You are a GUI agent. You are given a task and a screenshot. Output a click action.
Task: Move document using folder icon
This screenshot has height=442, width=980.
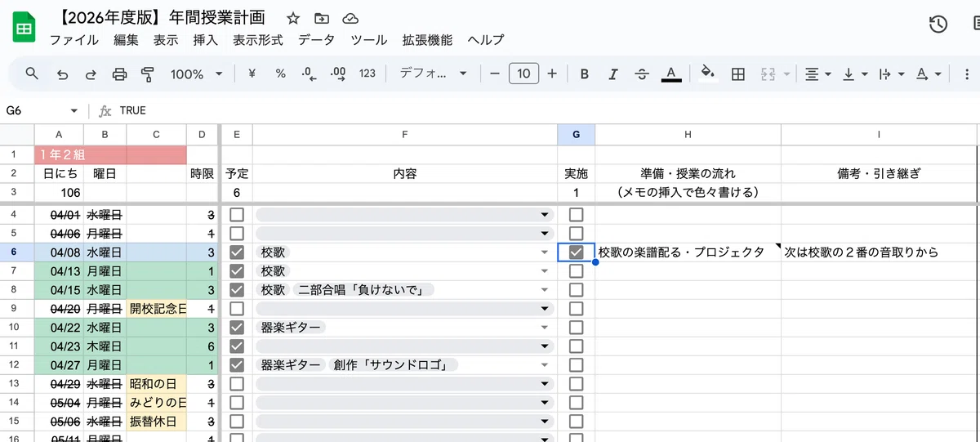(322, 18)
